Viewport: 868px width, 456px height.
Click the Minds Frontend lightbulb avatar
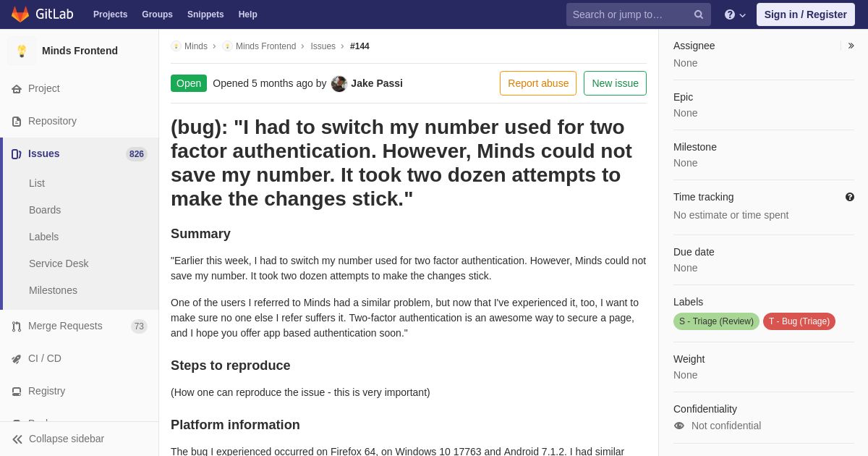(x=22, y=51)
